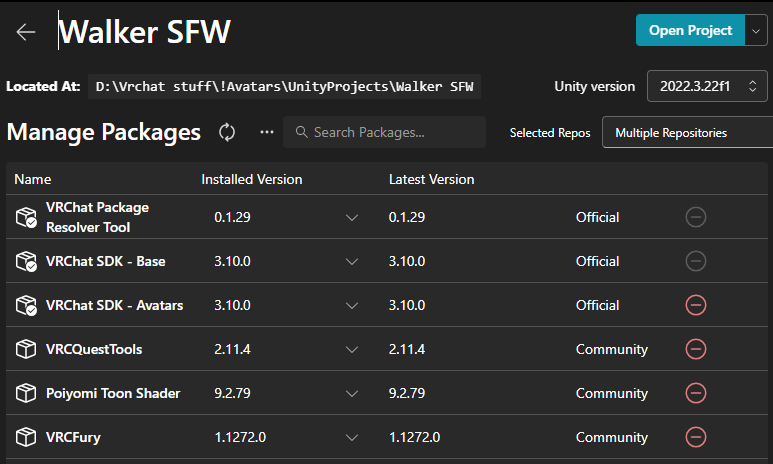Open the Multiple Repositories selector
The image size is (773, 464).
[686, 132]
